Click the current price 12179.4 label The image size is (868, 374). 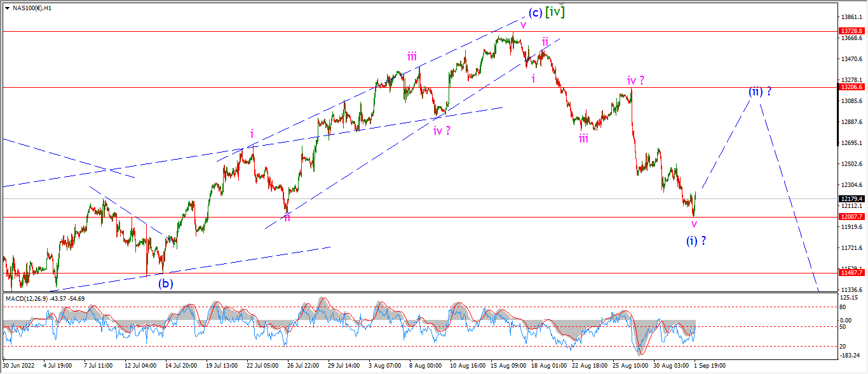pyautogui.click(x=851, y=198)
